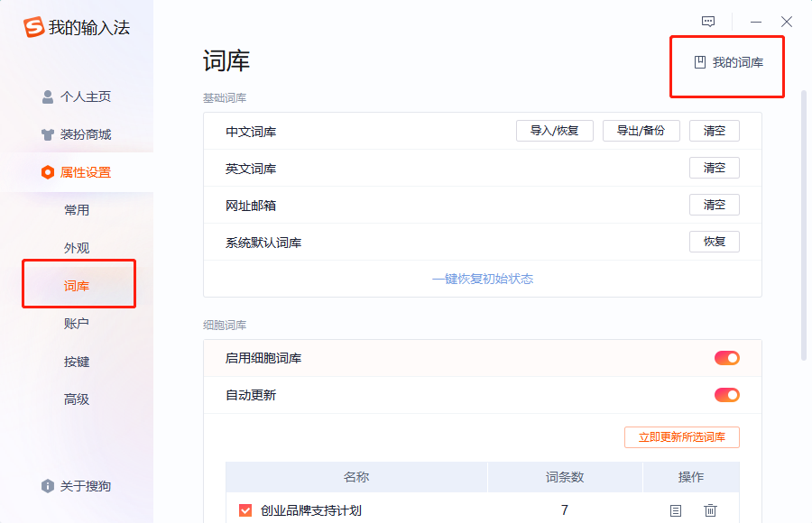Image resolution: width=812 pixels, height=523 pixels.
Task: View details of 创业品牌支持计划 dictionary
Action: pos(676,510)
